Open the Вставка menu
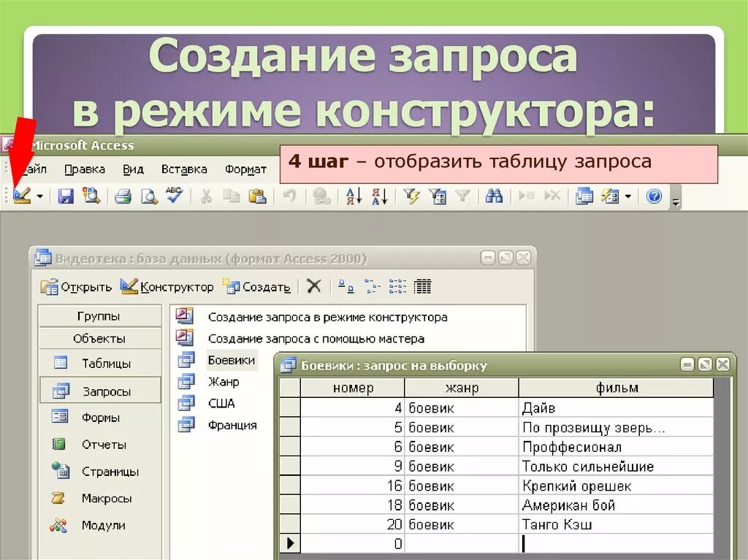This screenshot has width=748, height=560. (184, 169)
